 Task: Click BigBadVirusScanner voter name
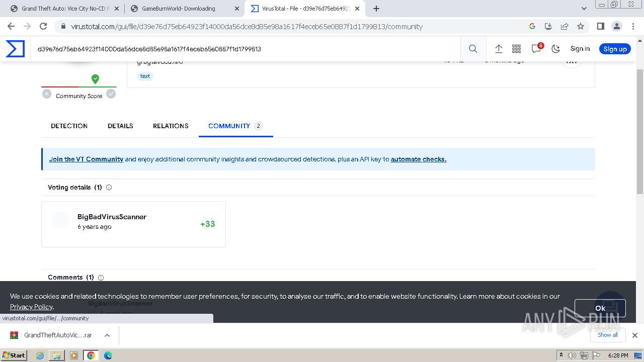tap(112, 217)
